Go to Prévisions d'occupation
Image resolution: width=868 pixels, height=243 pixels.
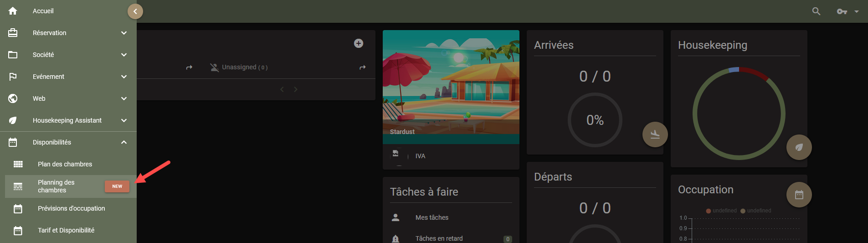click(71, 208)
